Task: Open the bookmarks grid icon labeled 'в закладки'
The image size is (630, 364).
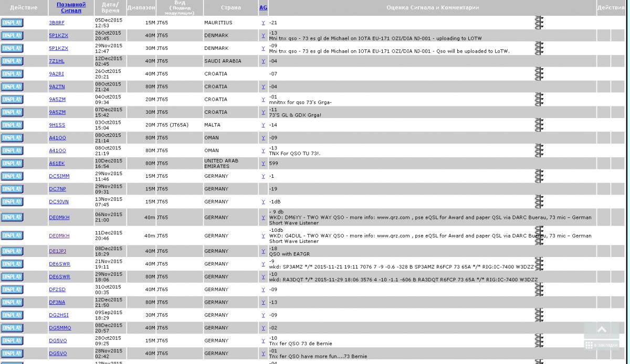Action: pos(589,345)
